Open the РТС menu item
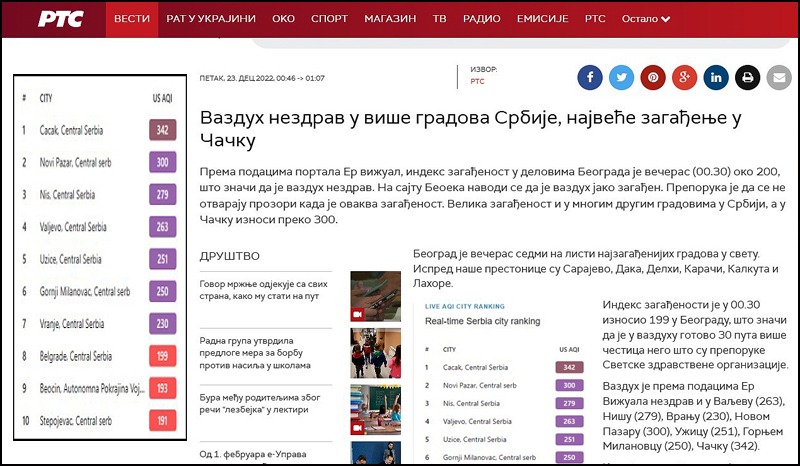 595,19
